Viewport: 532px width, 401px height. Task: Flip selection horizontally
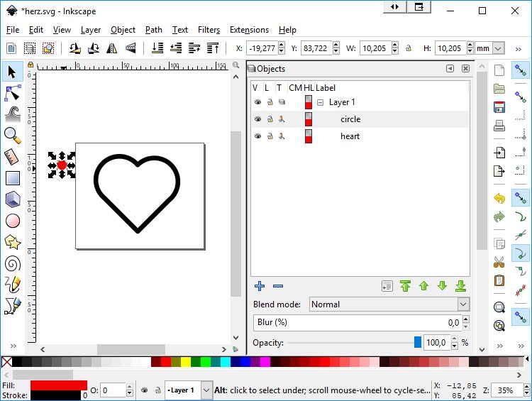111,48
